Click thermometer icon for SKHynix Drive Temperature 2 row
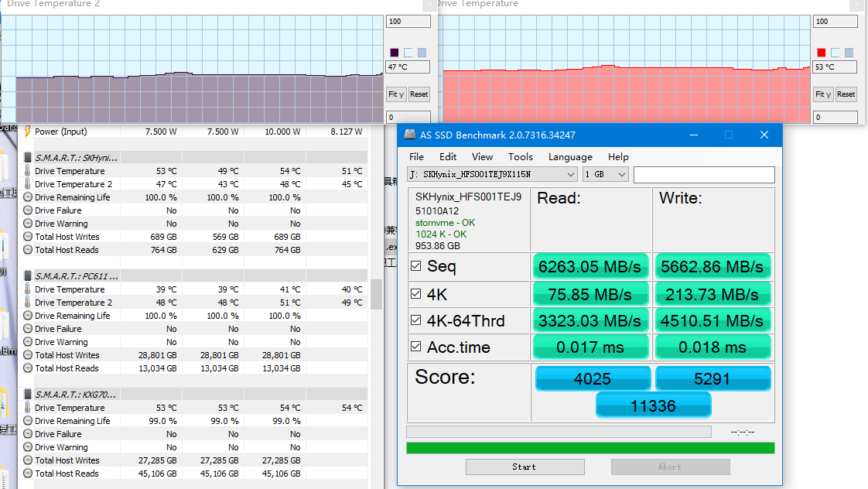The width and height of the screenshot is (868, 489). click(x=28, y=184)
